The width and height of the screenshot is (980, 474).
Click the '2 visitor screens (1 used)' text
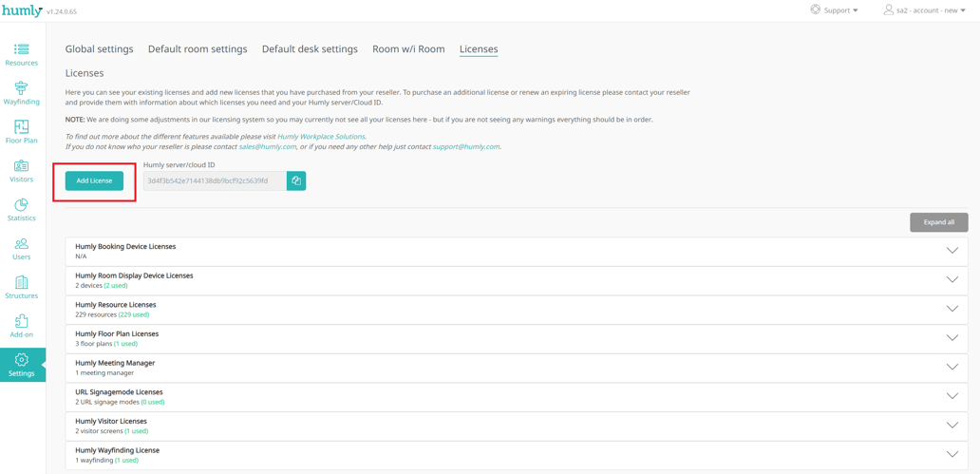[x=112, y=431]
